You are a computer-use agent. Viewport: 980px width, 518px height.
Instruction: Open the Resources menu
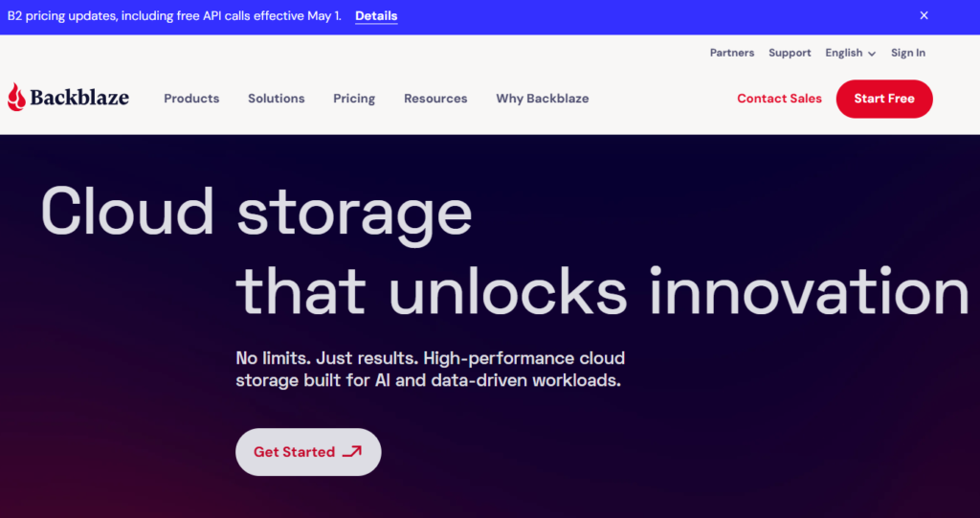[x=435, y=99]
